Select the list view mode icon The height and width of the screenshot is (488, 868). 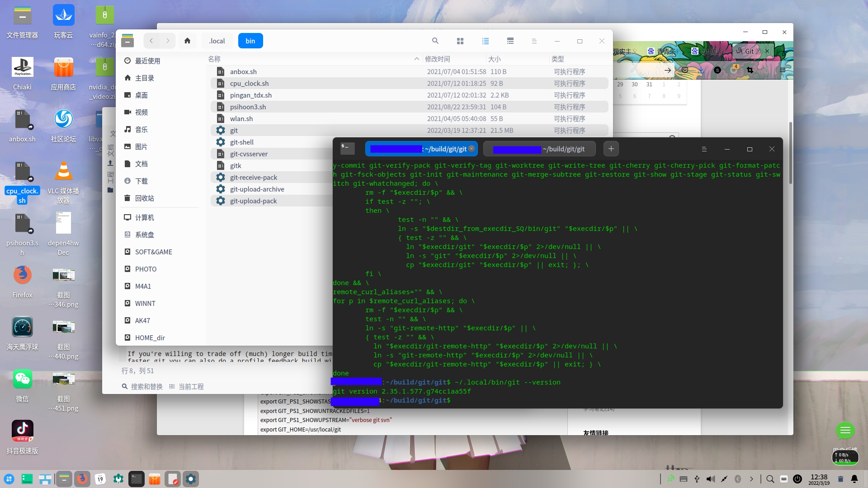(x=486, y=41)
